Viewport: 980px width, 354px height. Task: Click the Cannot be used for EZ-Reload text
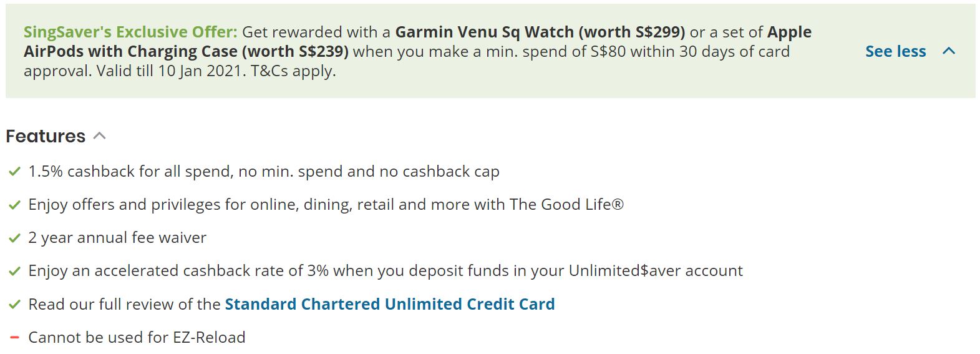tap(137, 338)
